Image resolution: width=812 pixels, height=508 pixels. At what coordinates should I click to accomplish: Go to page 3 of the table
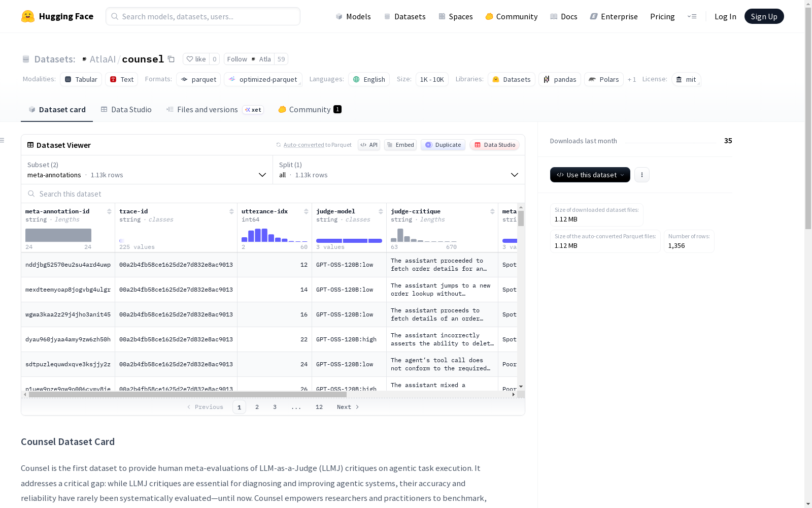(x=275, y=407)
